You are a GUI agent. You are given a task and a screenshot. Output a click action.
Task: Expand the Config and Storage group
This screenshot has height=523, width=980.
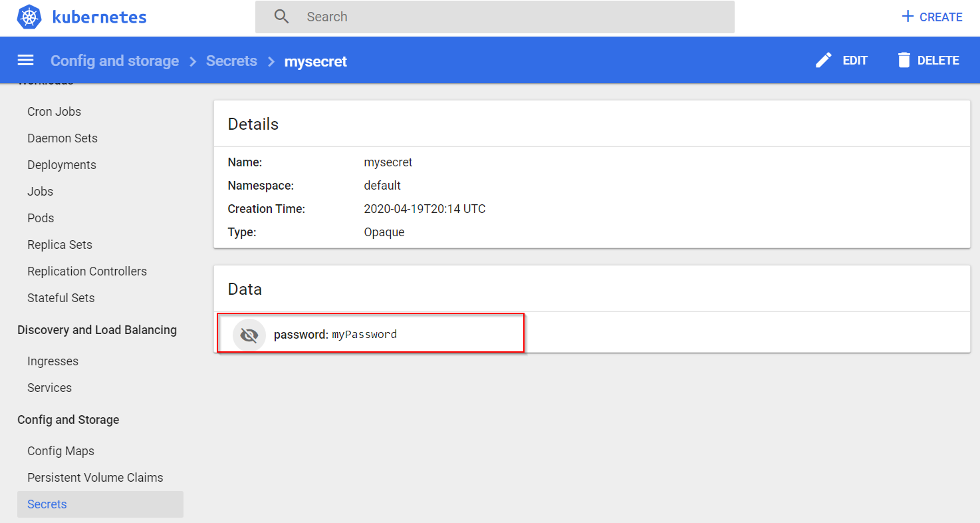[x=68, y=419]
